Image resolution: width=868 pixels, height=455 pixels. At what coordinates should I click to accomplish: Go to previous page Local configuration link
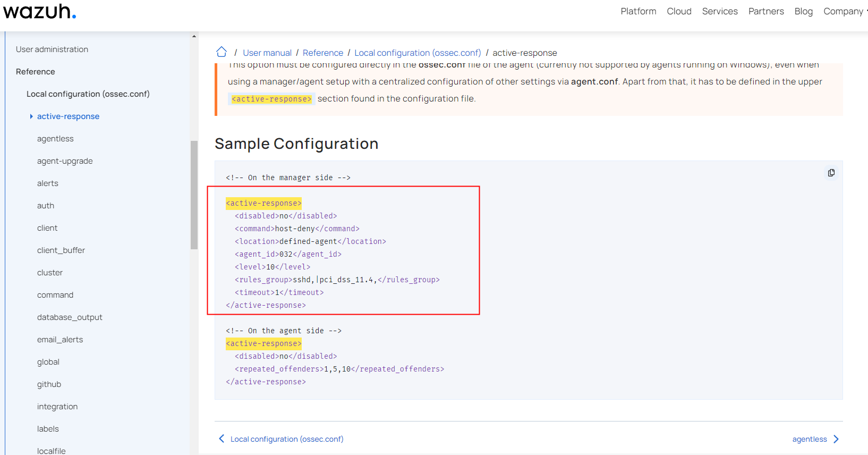tap(287, 439)
